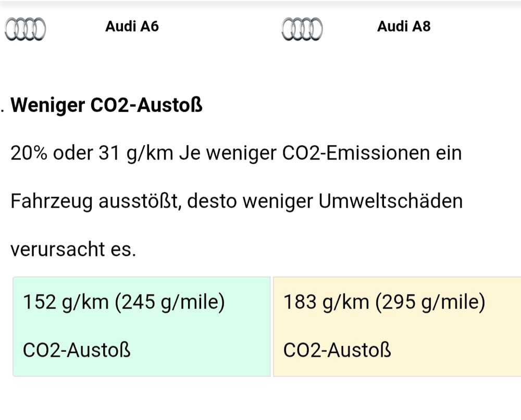The image size is (521, 420).
Task: Click the Audi A6 rings logo
Action: (25, 29)
